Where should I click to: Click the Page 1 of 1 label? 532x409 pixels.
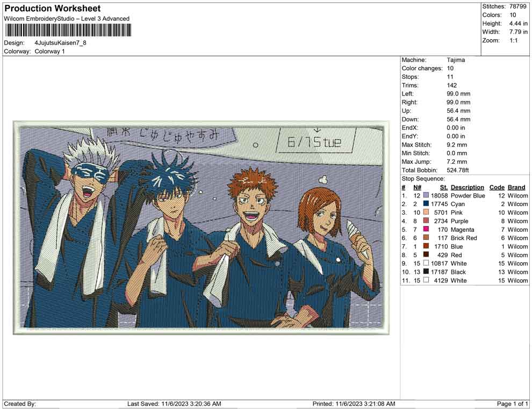[x=512, y=404]
